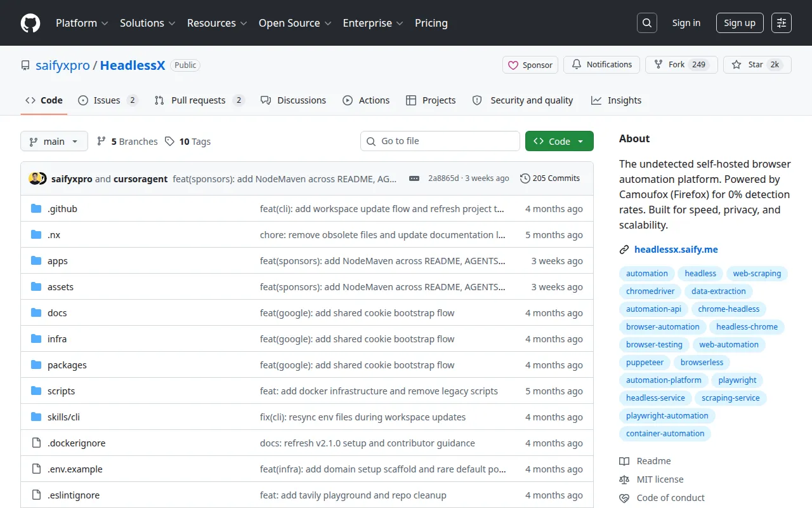Open the 205 Commits history link
Image resolution: width=812 pixels, height=508 pixels.
(550, 178)
